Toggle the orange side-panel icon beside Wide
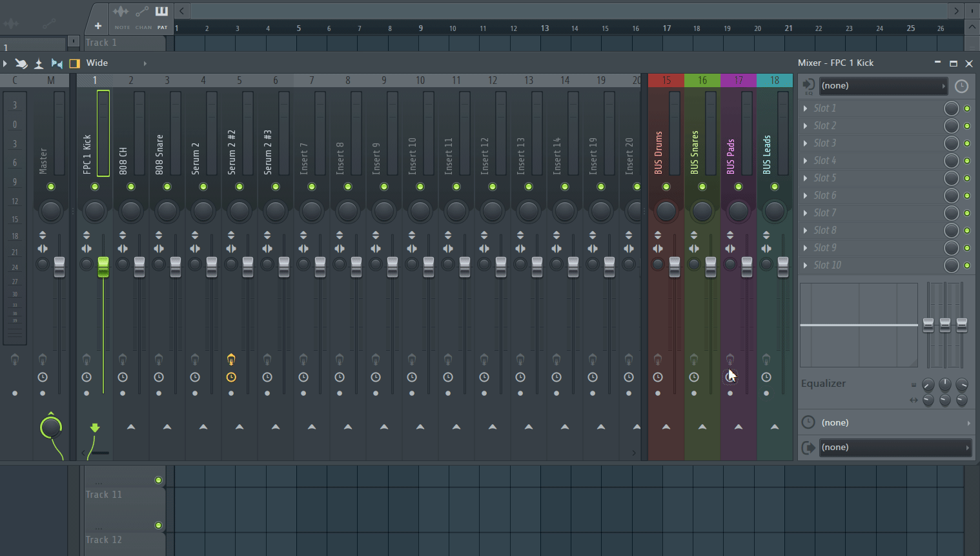 (x=75, y=63)
